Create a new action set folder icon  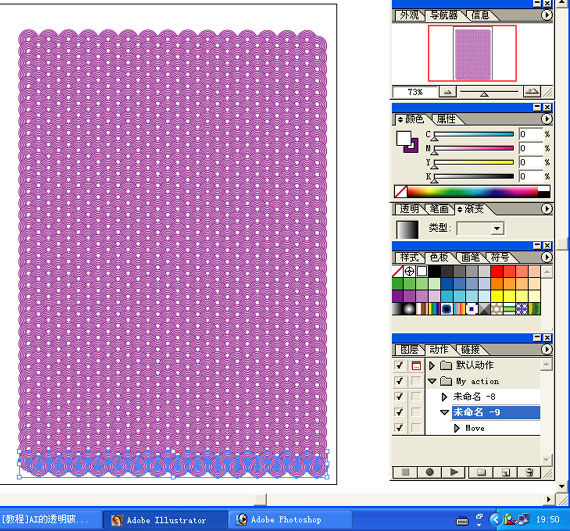pos(481,472)
